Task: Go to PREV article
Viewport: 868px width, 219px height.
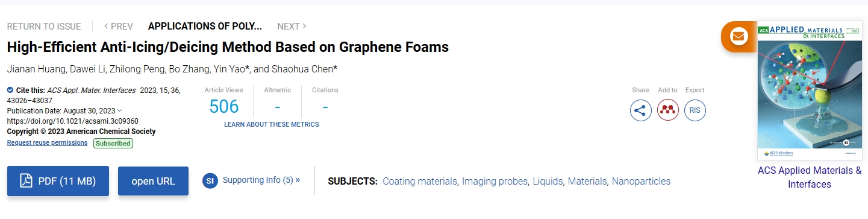Action: [x=119, y=26]
